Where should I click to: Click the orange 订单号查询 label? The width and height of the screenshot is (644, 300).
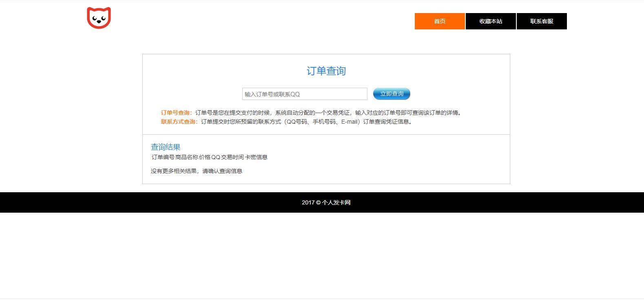[176, 113]
